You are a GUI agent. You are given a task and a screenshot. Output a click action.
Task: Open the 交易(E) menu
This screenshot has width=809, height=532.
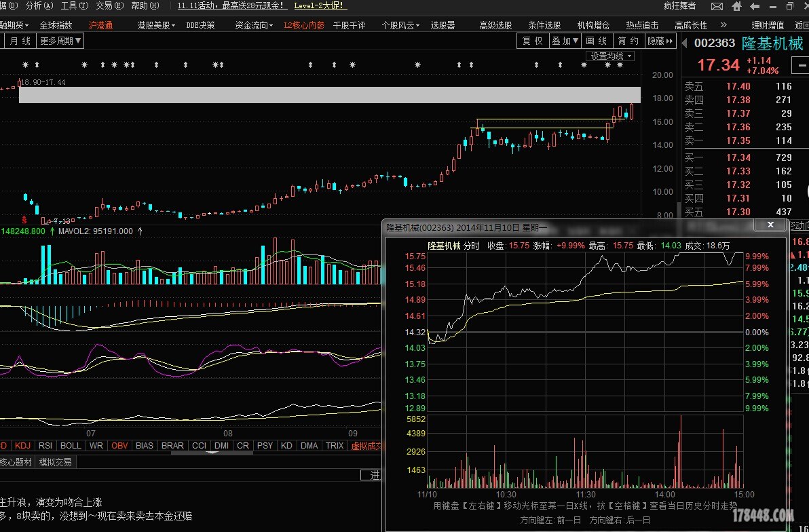pos(110,5)
